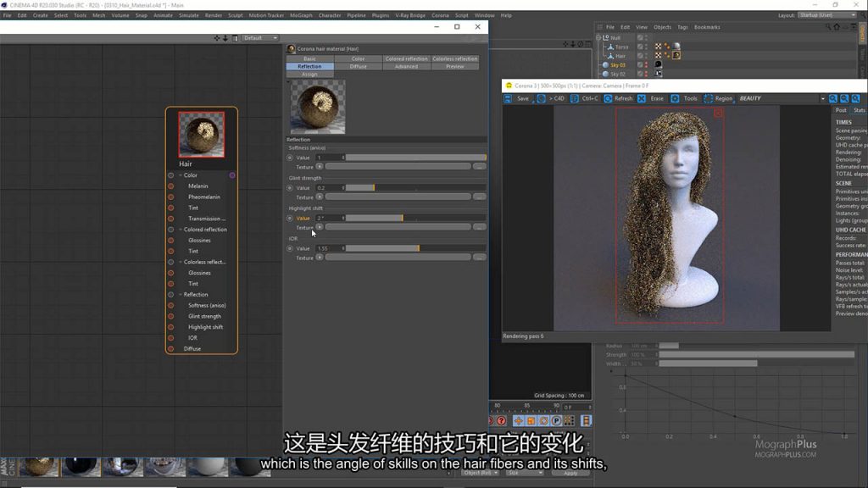The height and width of the screenshot is (488, 868).
Task: Open the Objects menu in Object Manager
Action: click(662, 27)
